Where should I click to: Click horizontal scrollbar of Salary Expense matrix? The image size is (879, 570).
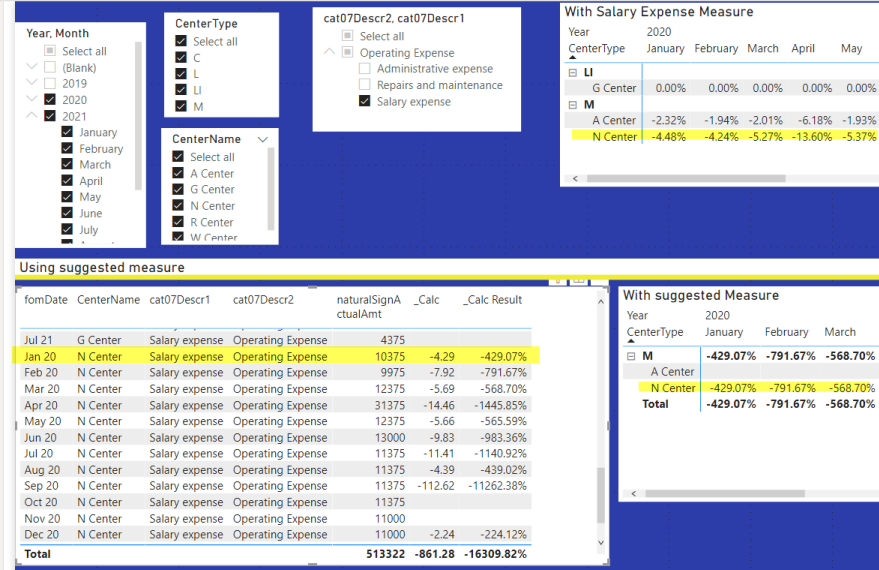(x=686, y=179)
